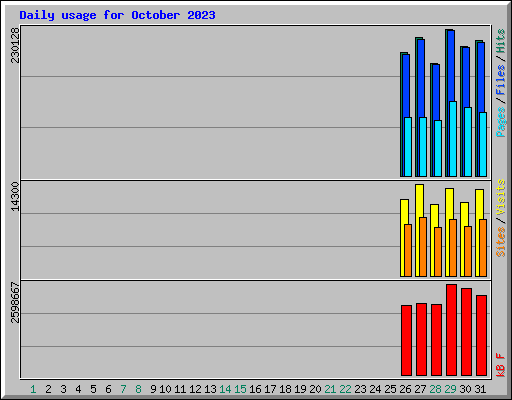Click day 26 on the x-axis
The image size is (512, 400).
pyautogui.click(x=405, y=389)
